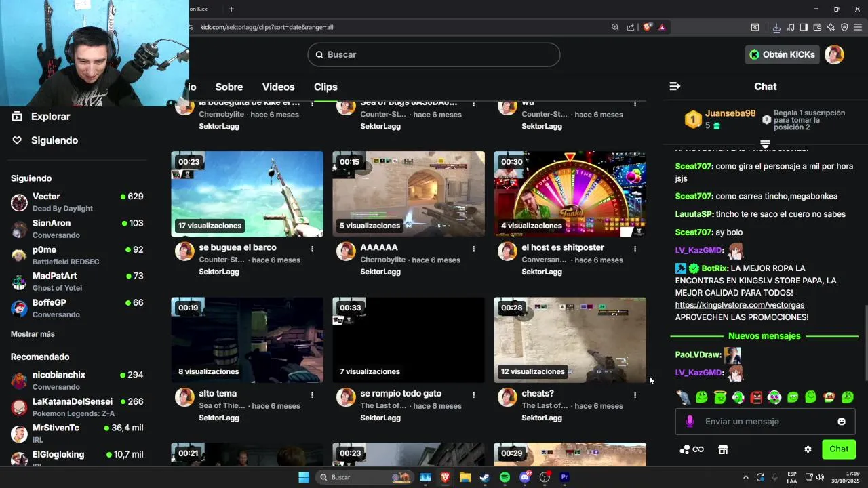The height and width of the screenshot is (488, 868).
Task: Open Discord from the taskbar
Action: [x=525, y=477]
